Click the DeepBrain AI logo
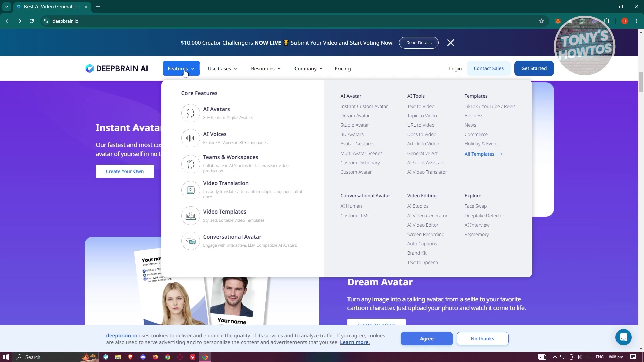 (x=116, y=68)
